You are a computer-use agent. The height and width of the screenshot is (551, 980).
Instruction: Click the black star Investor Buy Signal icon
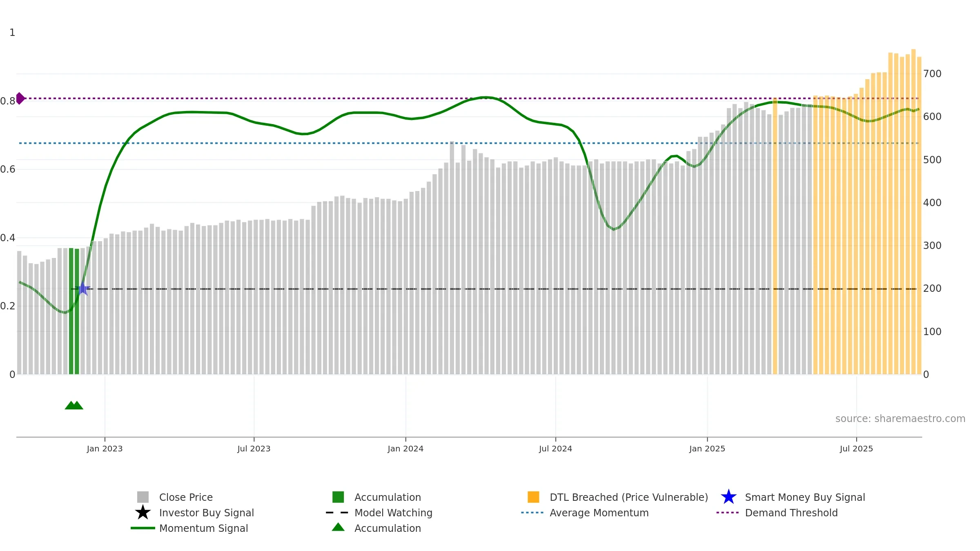point(143,513)
